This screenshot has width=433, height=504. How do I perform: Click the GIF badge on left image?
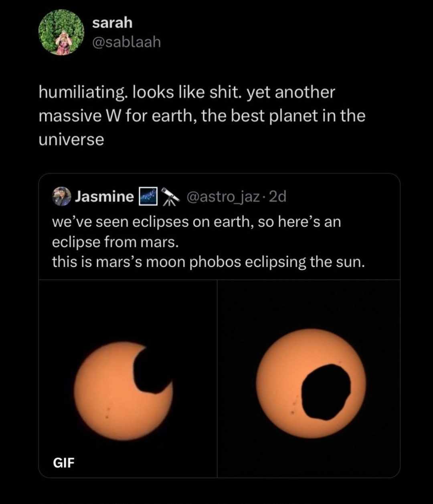[x=64, y=463]
